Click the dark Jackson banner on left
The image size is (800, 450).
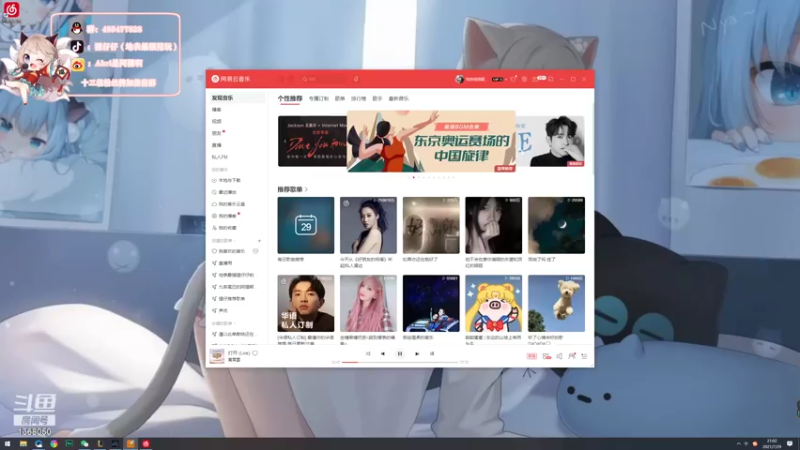tap(312, 141)
